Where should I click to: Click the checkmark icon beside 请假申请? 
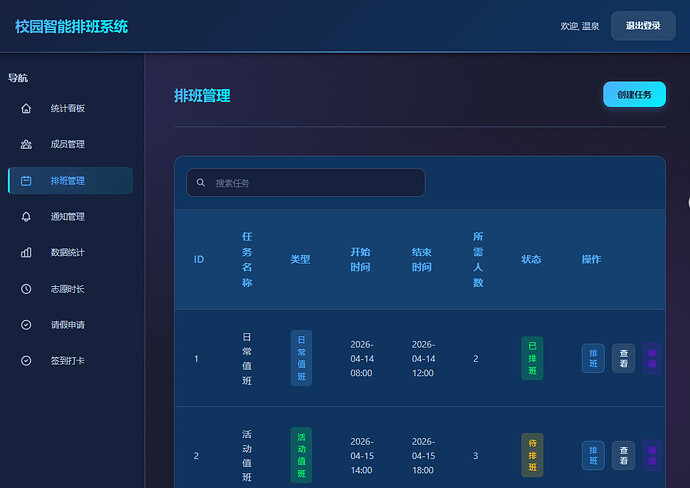tap(26, 325)
